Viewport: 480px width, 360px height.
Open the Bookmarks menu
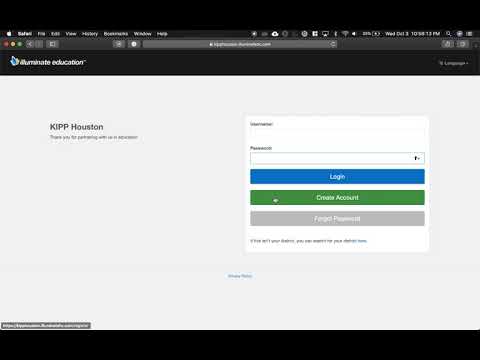coord(116,34)
